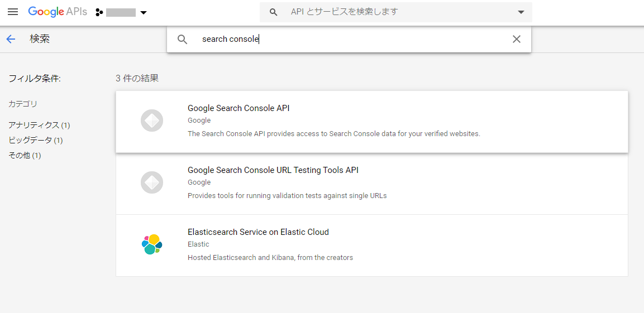
Task: Filter by ビッグデータ (1) category
Action: [36, 140]
